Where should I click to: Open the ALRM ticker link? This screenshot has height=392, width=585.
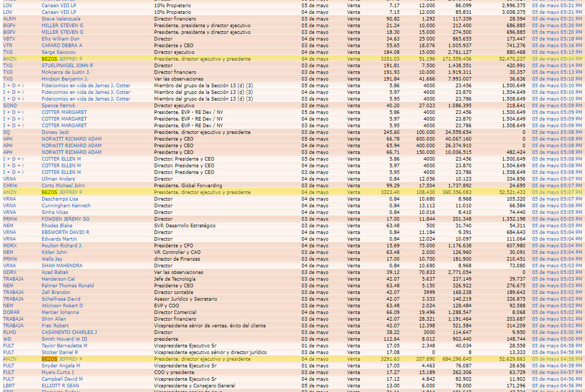9,18
